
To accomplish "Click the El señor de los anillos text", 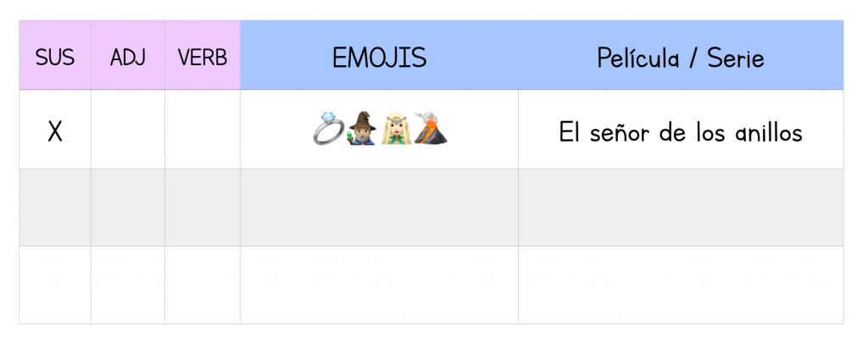I will point(681,133).
